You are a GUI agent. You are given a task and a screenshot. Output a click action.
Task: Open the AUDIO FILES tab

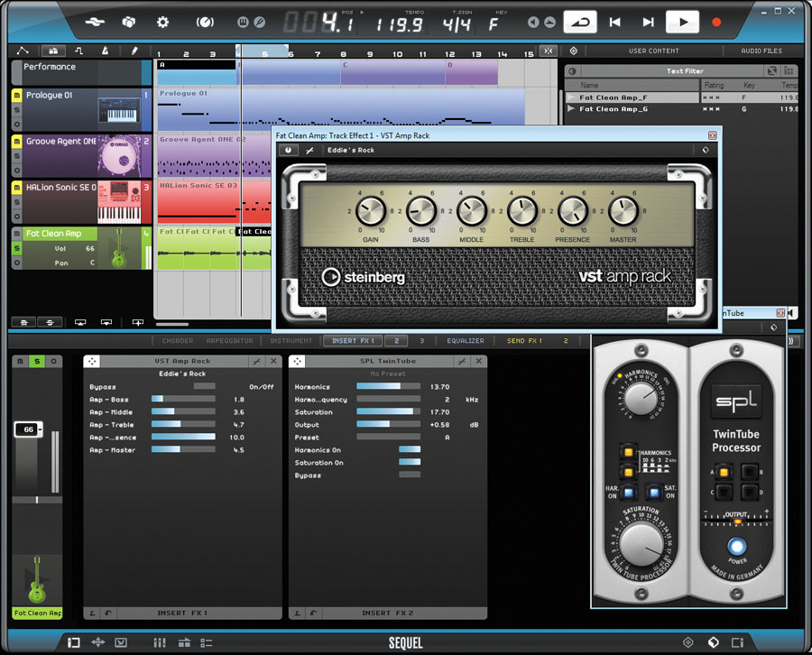point(761,51)
